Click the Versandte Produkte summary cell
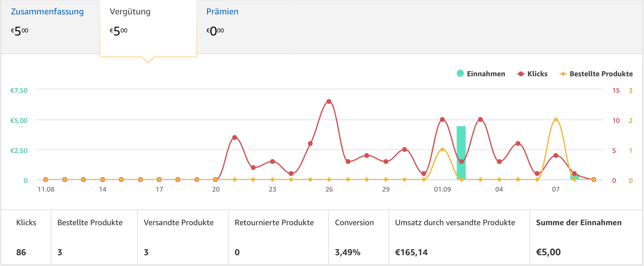Viewport: 644px width, 266px height. coord(183,237)
